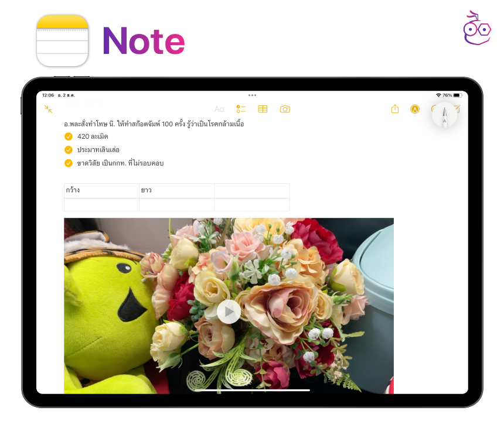Click the empty cell below "กว้าง"
This screenshot has width=504, height=421.
click(x=101, y=204)
